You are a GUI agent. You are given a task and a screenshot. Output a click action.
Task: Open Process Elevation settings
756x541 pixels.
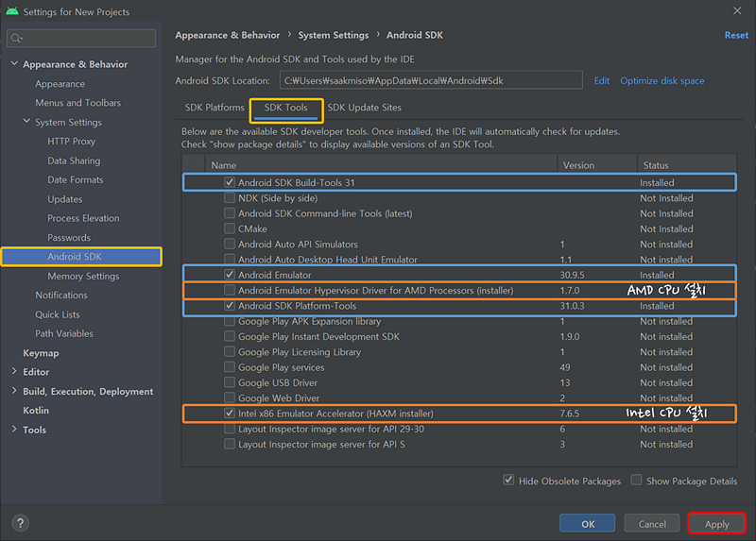pos(83,218)
